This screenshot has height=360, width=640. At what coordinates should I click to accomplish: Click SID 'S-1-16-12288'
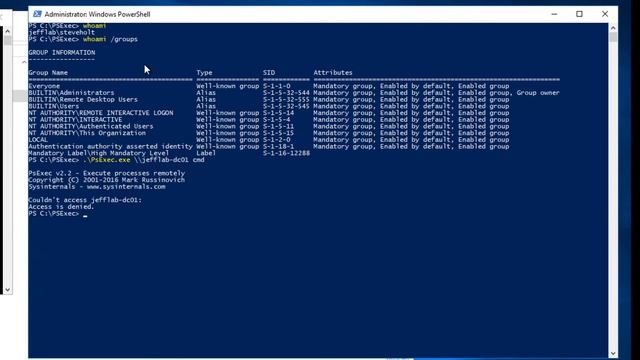click(286, 153)
